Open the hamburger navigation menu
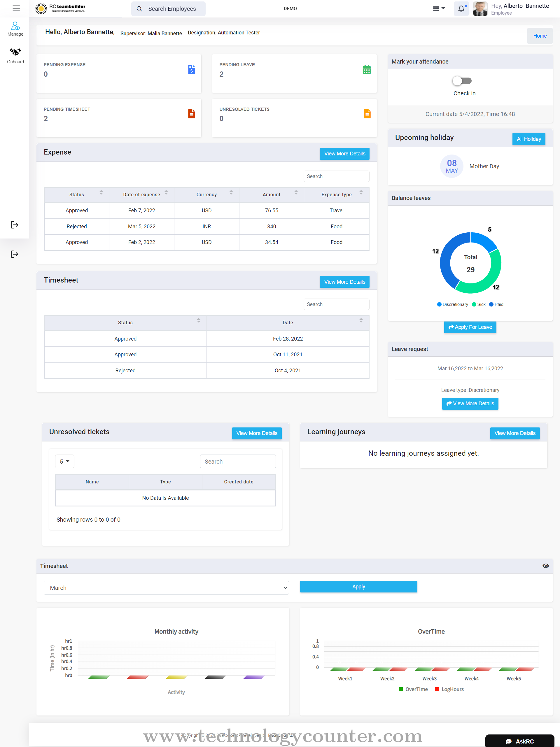Viewport: 560px width, 747px height. coord(16,8)
